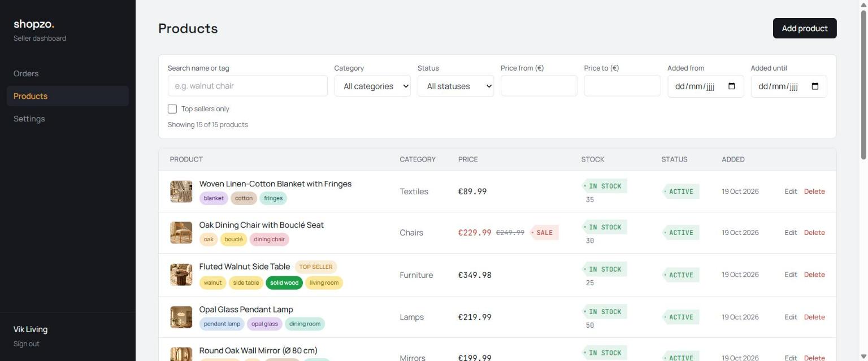Click Sign out link
This screenshot has height=361, width=868.
[x=27, y=344]
